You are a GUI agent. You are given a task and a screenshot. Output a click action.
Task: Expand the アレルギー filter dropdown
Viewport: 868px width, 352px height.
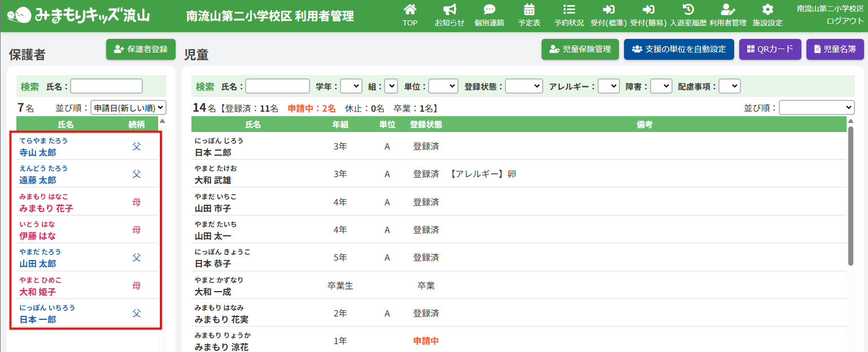608,86
